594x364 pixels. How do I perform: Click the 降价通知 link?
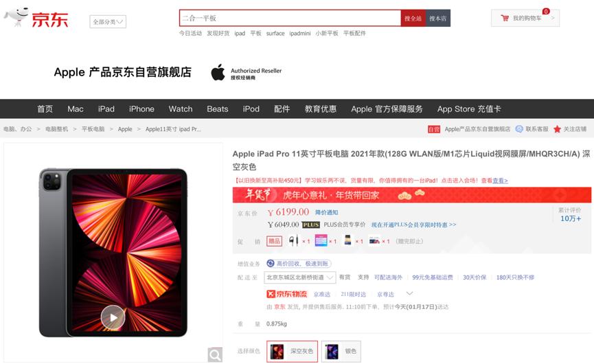(327, 212)
